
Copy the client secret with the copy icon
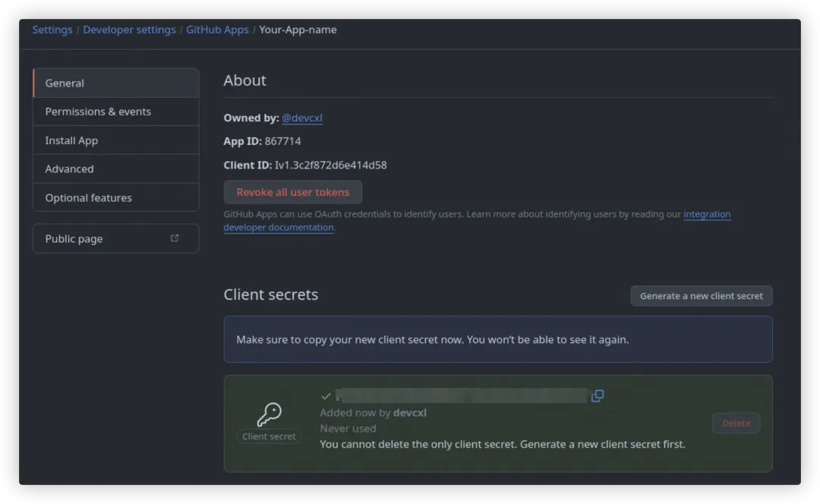click(598, 395)
